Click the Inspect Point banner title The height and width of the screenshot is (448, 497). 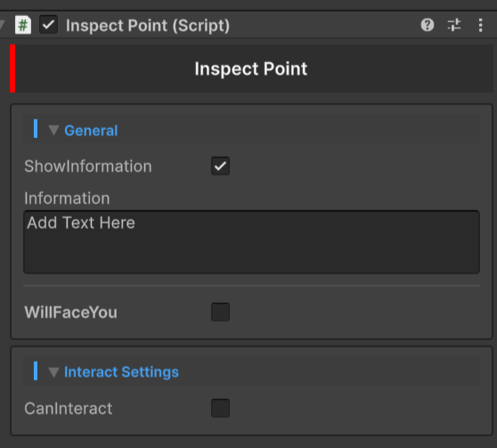point(250,69)
